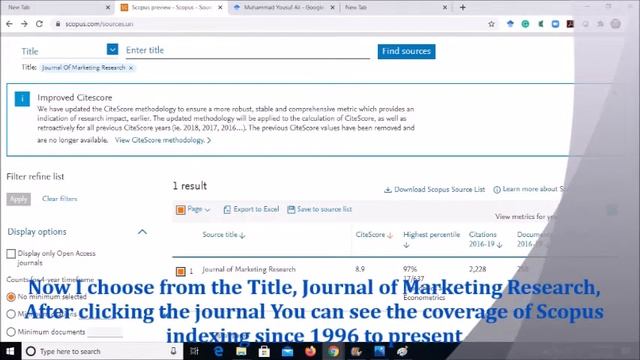Open Task View on the taskbar
This screenshot has width=640, height=360.
coord(195,351)
